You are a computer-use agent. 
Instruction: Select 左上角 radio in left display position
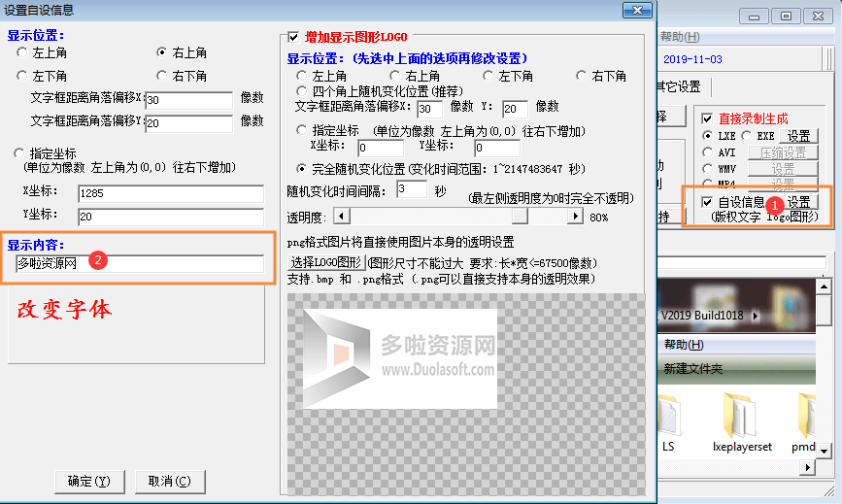[x=21, y=52]
